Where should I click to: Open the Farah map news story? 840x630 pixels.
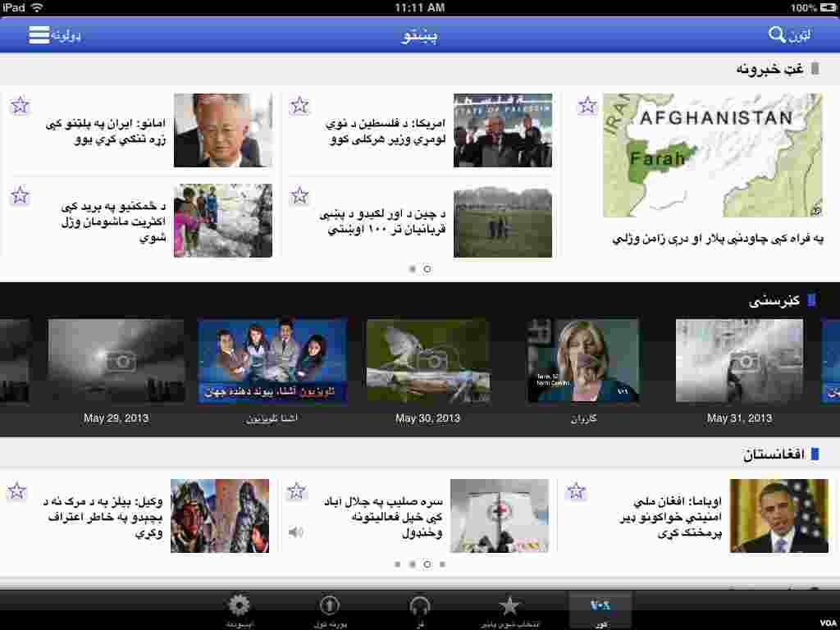point(711,156)
